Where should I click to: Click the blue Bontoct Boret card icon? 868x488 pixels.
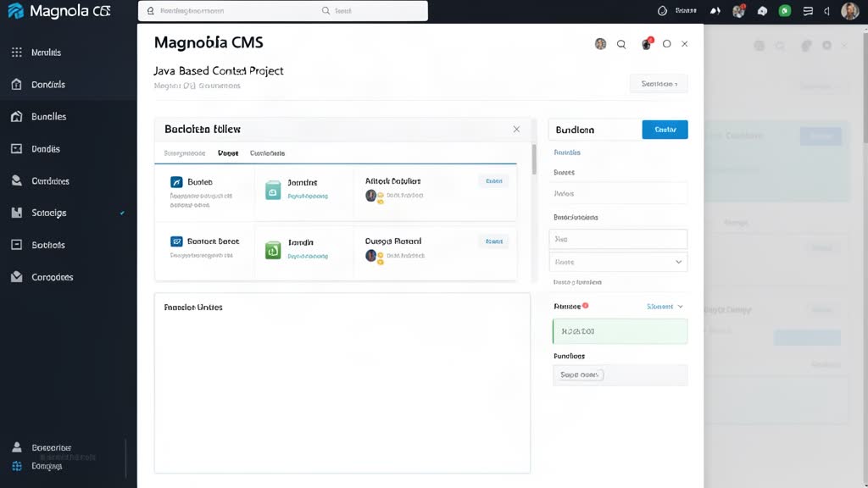pos(176,241)
